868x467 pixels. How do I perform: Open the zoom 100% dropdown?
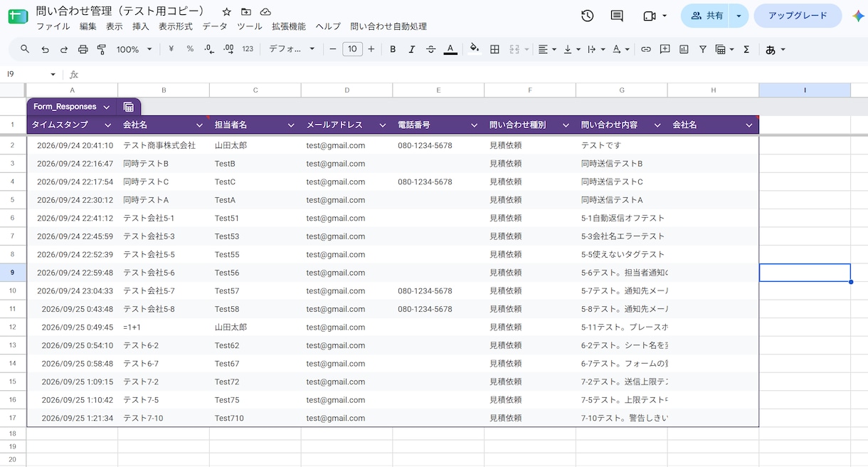[134, 49]
